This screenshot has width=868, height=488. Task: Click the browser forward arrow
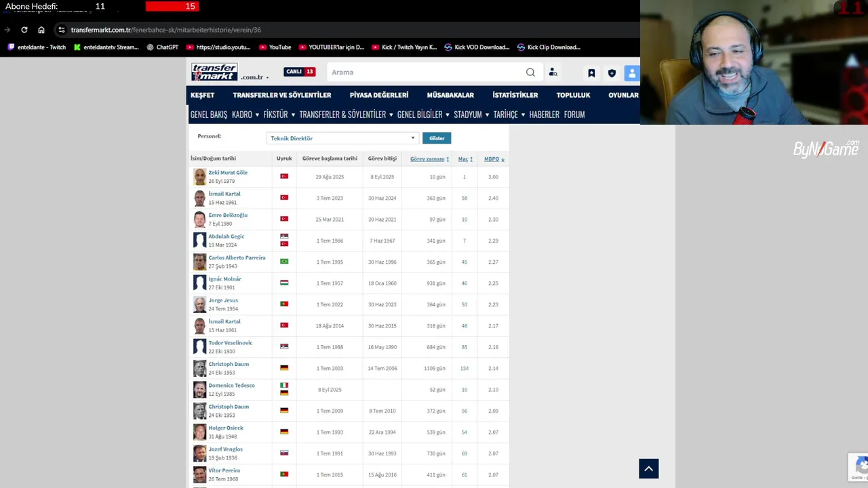pos(7,30)
